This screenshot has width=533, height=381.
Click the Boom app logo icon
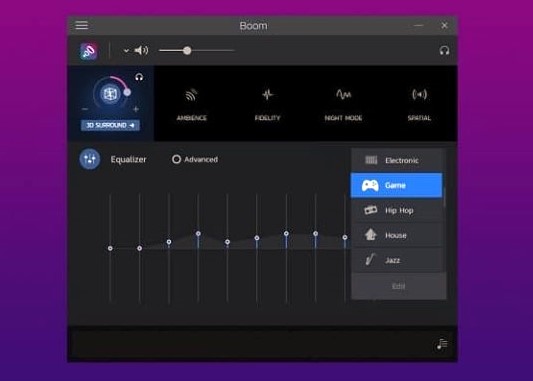click(88, 51)
